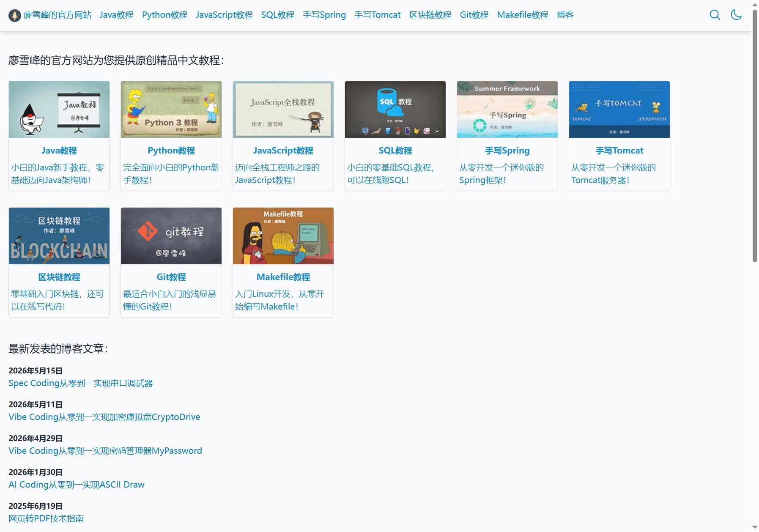Open the Spec Coding从零到一 blog post
This screenshot has width=759, height=532.
pos(81,383)
